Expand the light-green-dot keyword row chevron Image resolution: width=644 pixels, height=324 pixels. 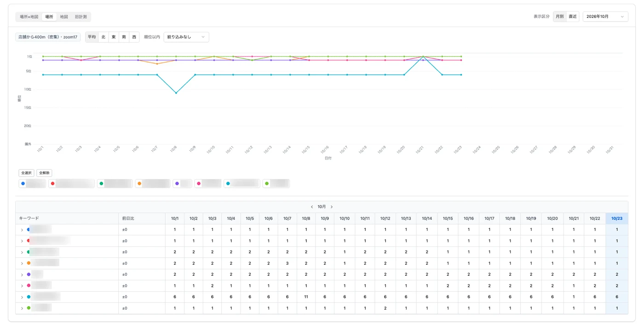pos(22,308)
